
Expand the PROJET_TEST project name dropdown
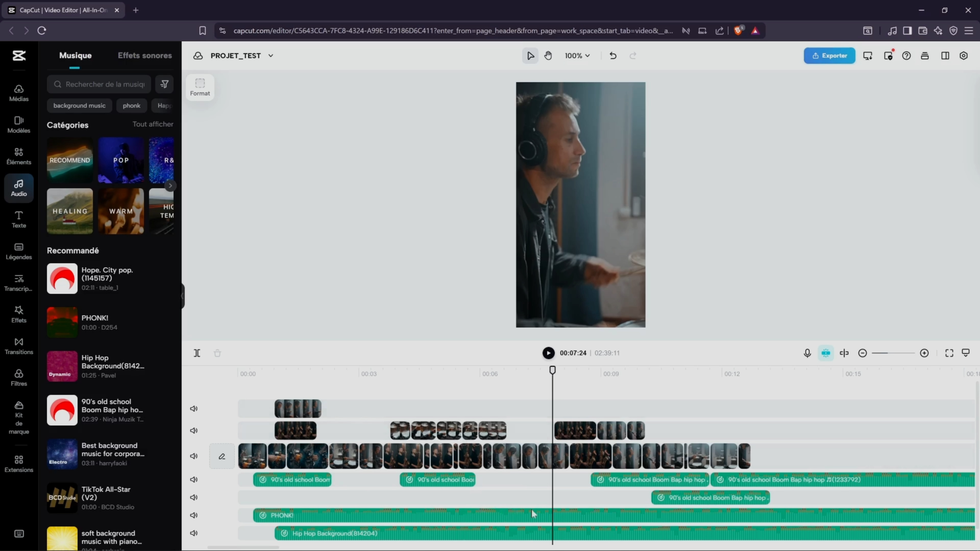pyautogui.click(x=271, y=56)
